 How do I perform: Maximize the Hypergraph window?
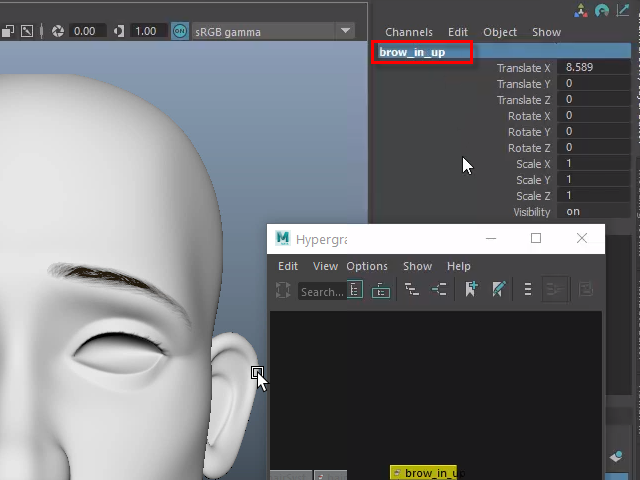(x=536, y=238)
